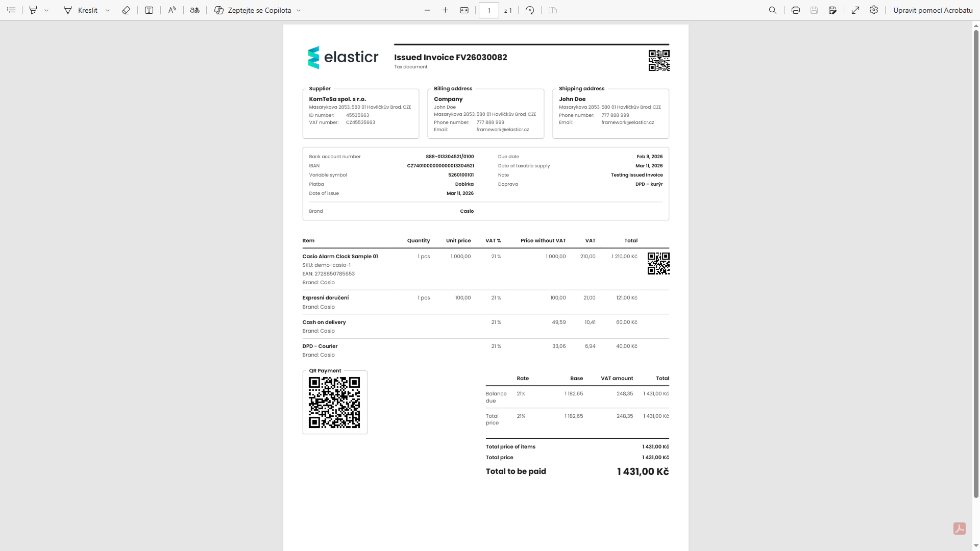980x551 pixels.
Task: Select the eraser tool
Action: (126, 10)
